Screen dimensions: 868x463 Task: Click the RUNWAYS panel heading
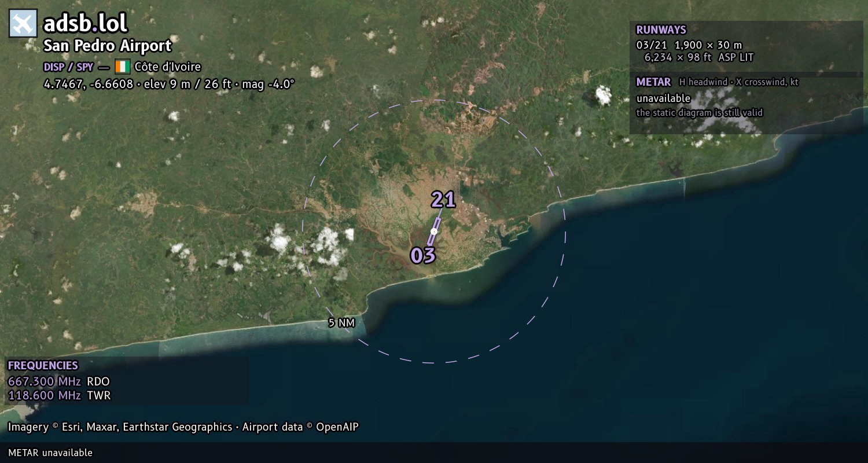pos(661,30)
